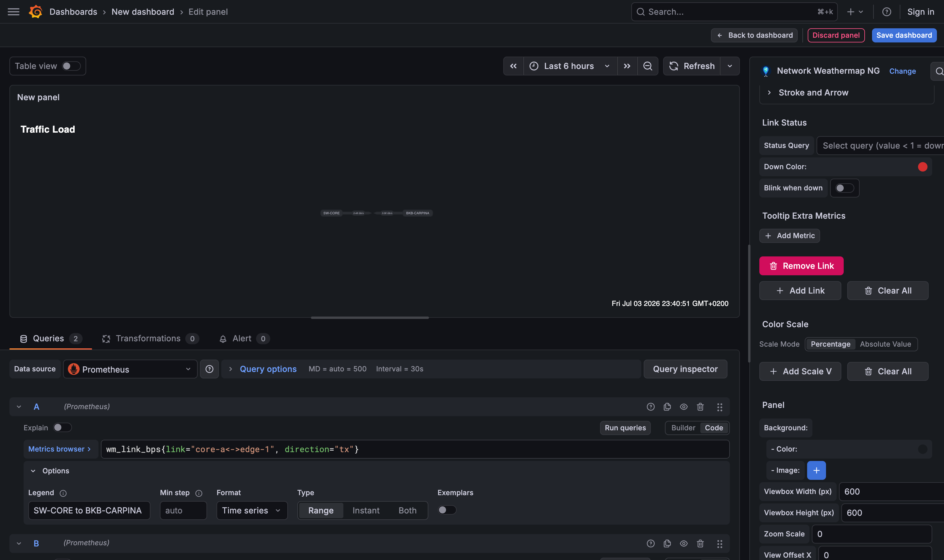Switch query A editor to Code mode
The width and height of the screenshot is (944, 560).
point(714,428)
